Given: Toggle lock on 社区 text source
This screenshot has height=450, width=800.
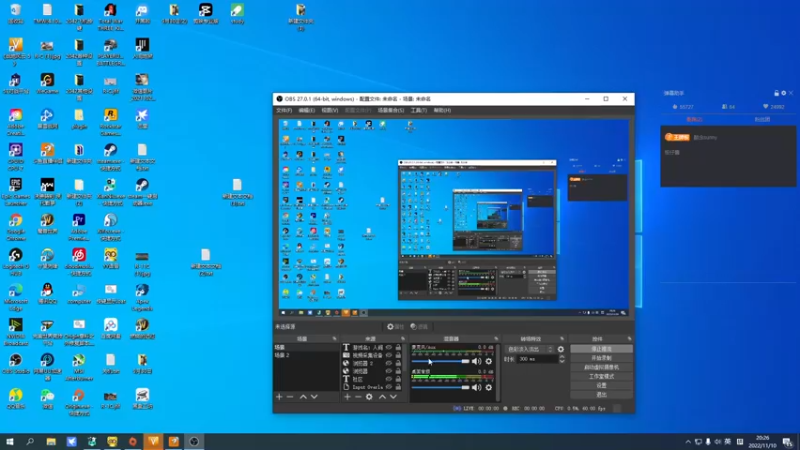Looking at the screenshot, I should 398,379.
